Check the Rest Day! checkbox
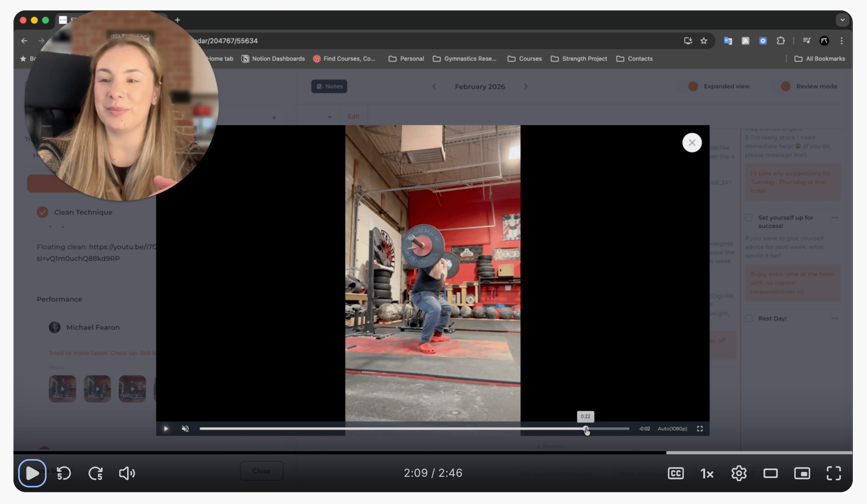This screenshot has width=867, height=504. (x=749, y=319)
